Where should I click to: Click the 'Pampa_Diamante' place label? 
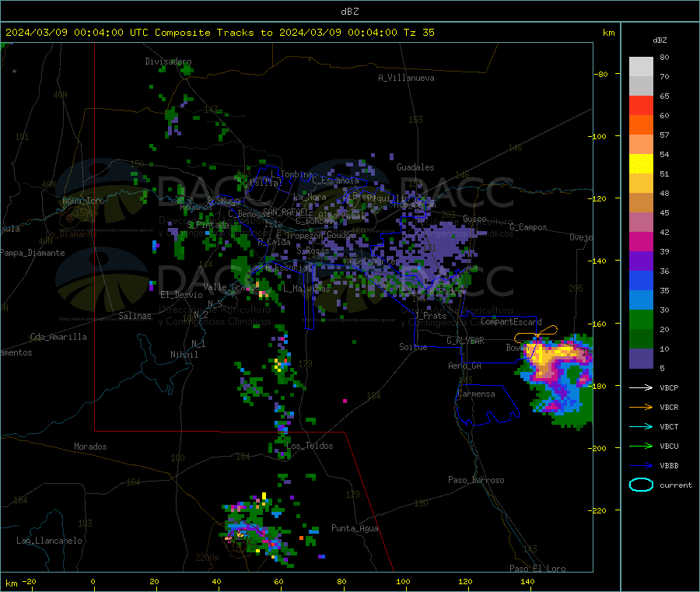(x=32, y=253)
